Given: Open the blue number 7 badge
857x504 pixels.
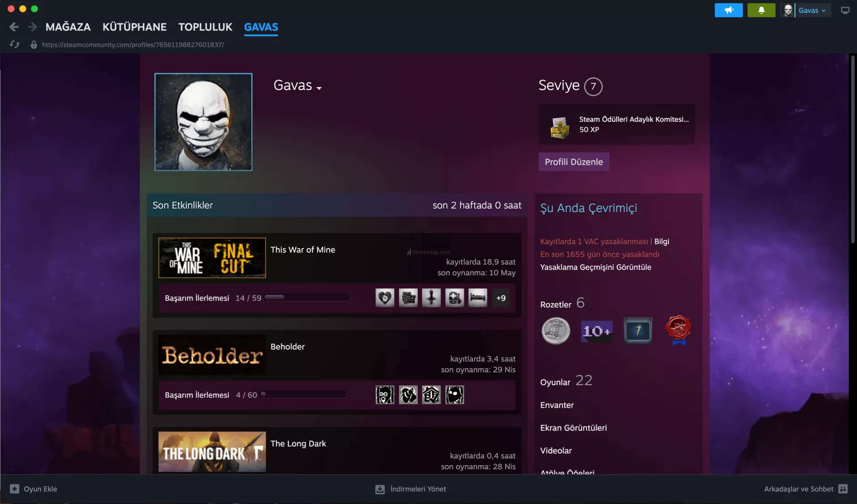Looking at the screenshot, I should [638, 330].
